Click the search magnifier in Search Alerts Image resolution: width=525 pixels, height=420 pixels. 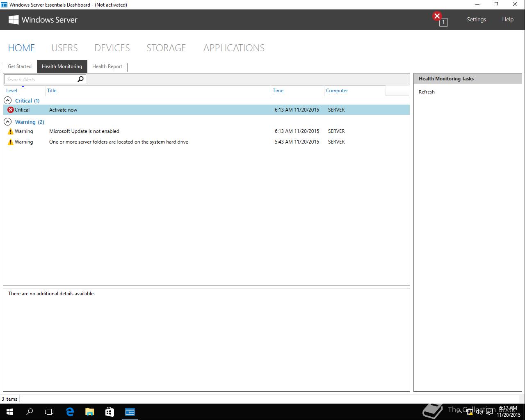[x=80, y=79]
